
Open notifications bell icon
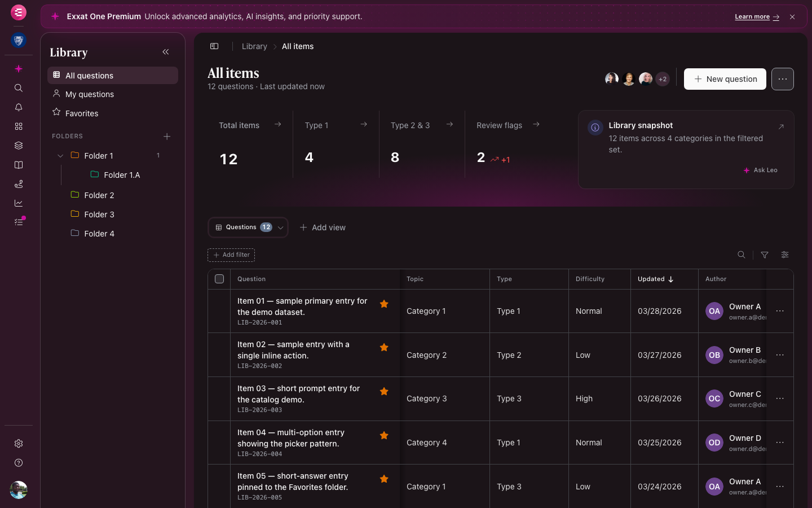(x=19, y=107)
